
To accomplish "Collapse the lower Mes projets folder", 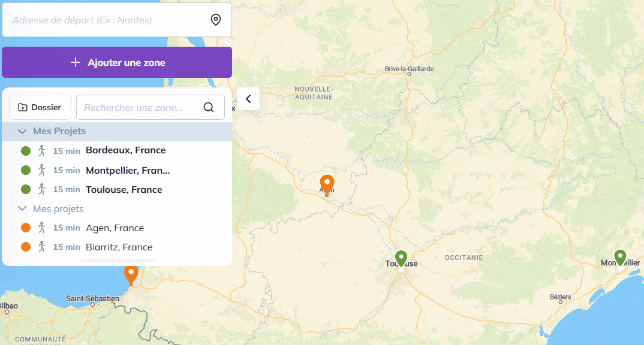I will (22, 209).
